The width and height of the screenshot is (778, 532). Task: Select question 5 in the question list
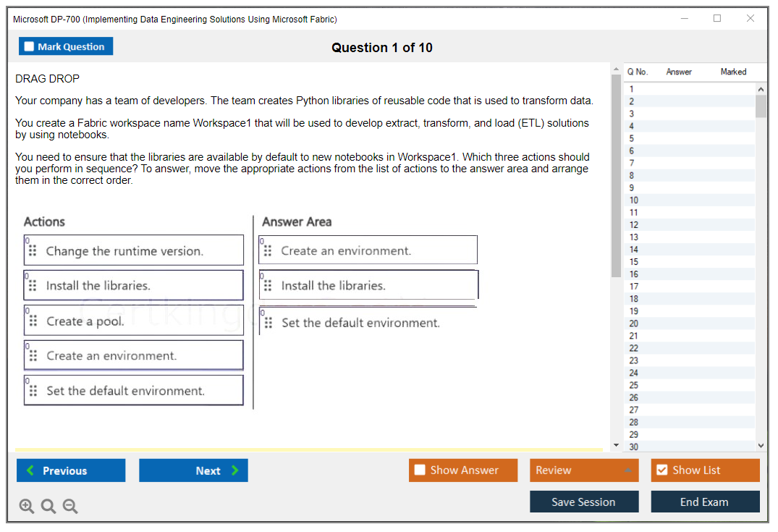coord(655,138)
